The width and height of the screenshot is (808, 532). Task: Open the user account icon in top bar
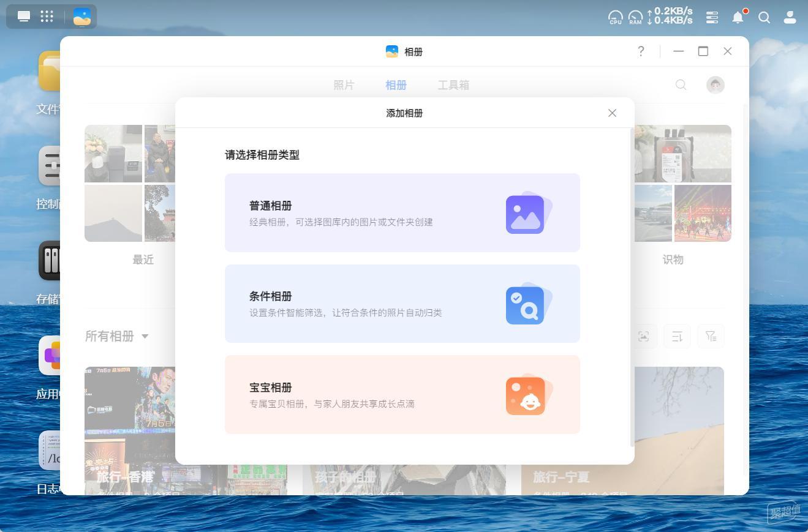click(x=790, y=18)
